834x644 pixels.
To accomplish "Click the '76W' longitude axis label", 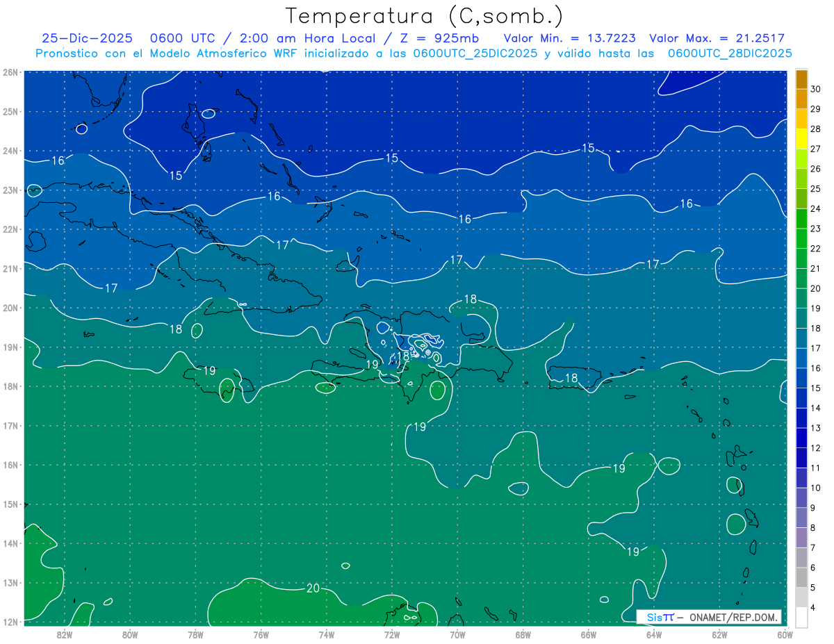I will 261,634.
